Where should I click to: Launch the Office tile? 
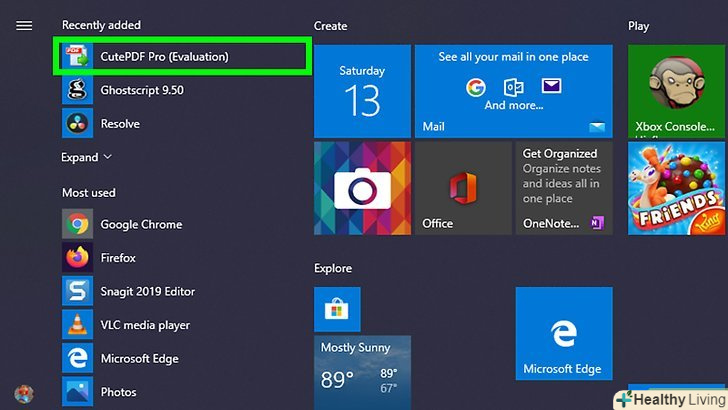463,188
